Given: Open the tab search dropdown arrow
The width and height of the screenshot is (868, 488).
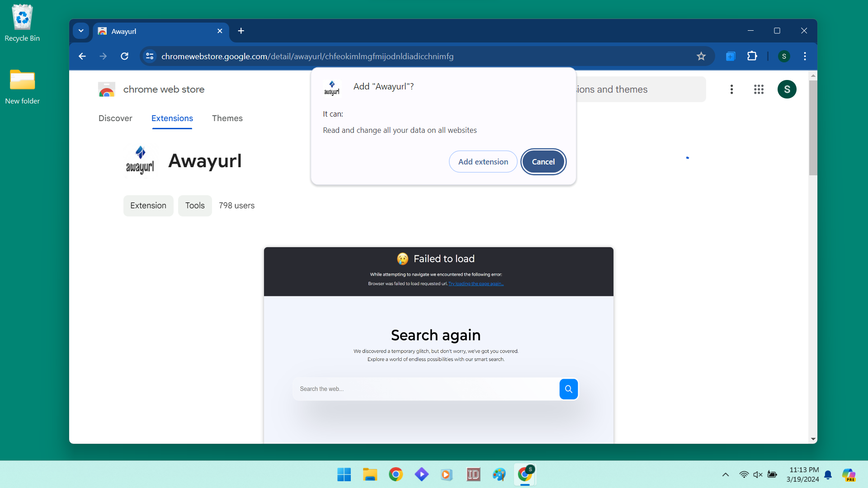Looking at the screenshot, I should pos(81,31).
